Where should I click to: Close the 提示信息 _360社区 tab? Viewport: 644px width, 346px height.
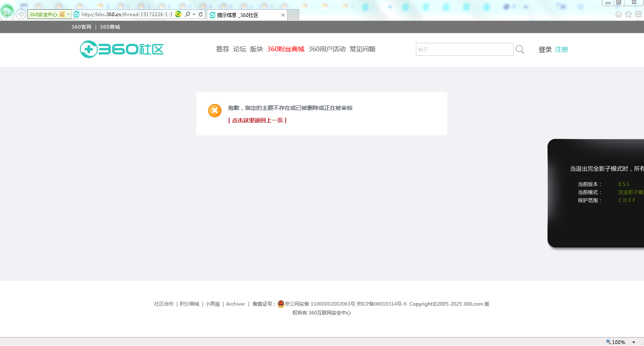[283, 15]
